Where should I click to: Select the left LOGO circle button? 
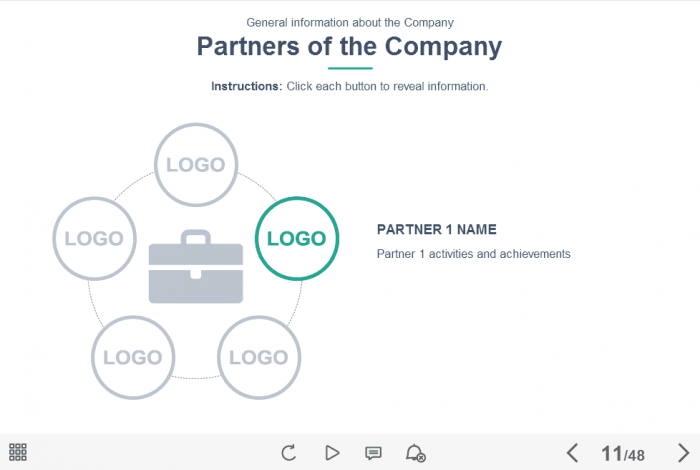[x=94, y=238]
